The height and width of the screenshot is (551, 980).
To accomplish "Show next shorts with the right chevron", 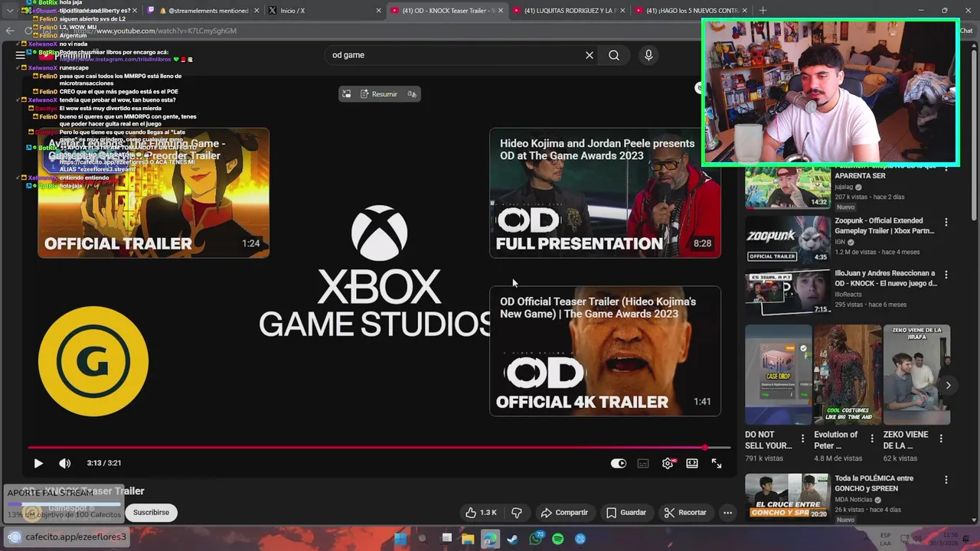I will click(948, 385).
